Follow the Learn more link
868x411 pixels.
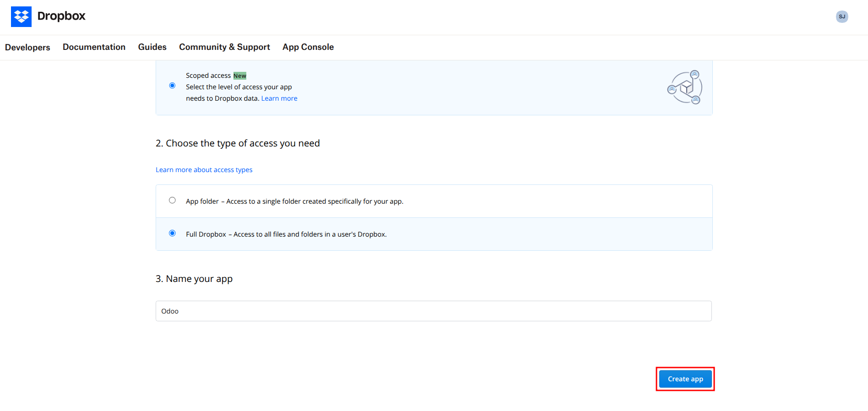[x=279, y=98]
